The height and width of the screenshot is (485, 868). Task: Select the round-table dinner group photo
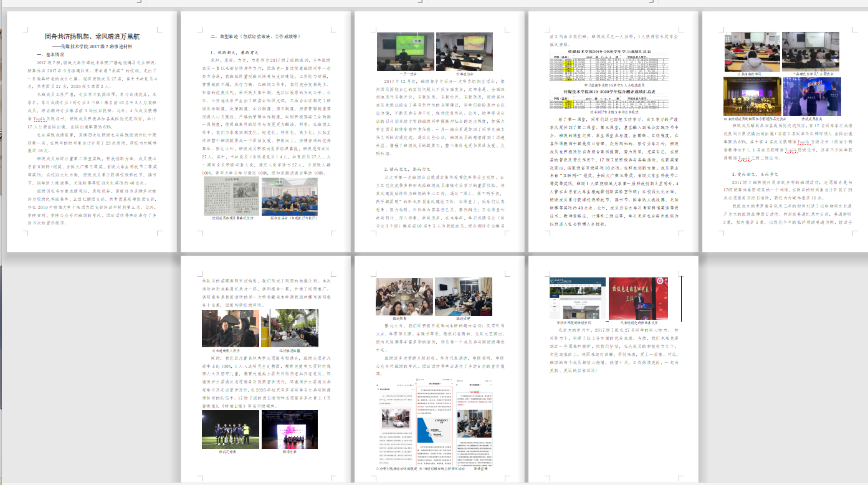click(x=404, y=296)
